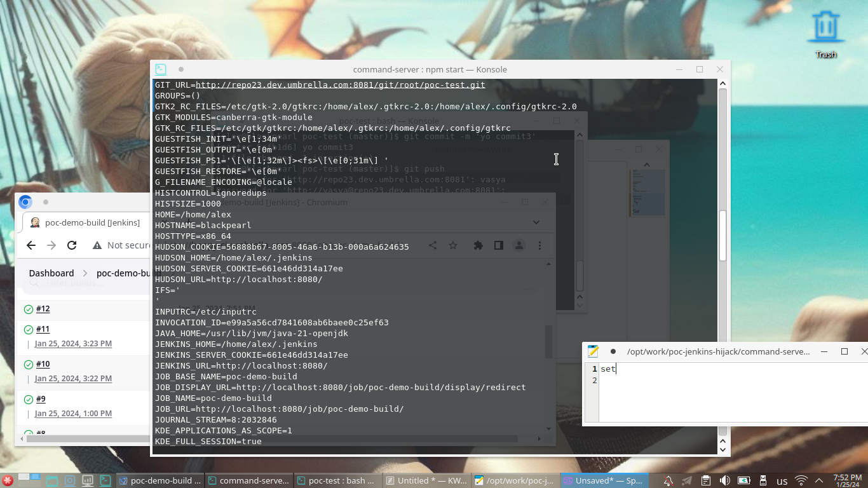Launch the screenshot tool from the taskbar
868x488 pixels.
pyautogui.click(x=70, y=480)
